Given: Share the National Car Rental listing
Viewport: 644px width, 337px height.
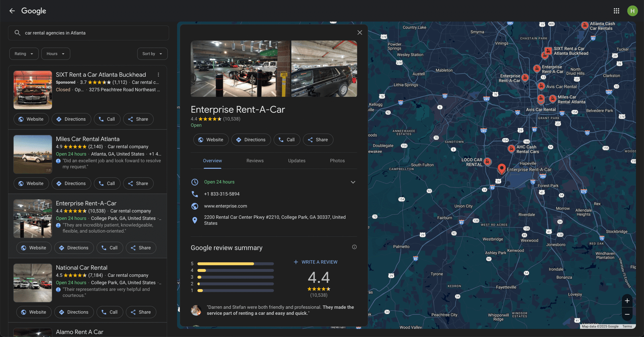Looking at the screenshot, I should pyautogui.click(x=141, y=312).
